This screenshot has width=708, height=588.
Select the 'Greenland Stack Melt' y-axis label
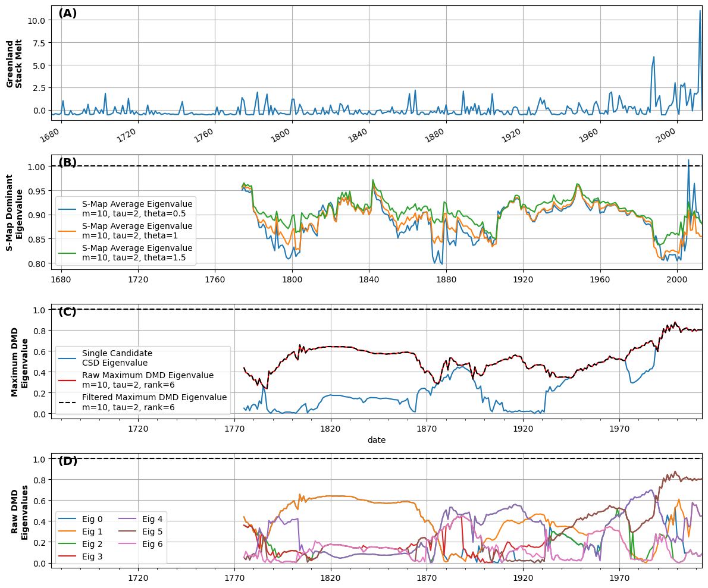[x=14, y=64]
